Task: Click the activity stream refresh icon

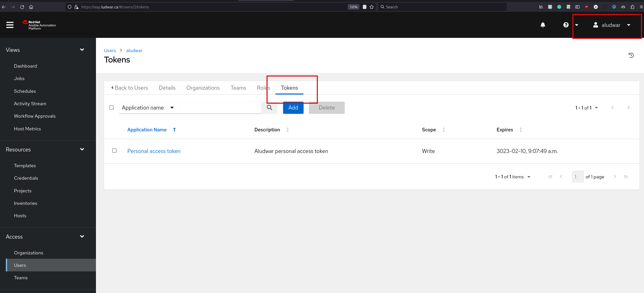Action: pos(631,55)
